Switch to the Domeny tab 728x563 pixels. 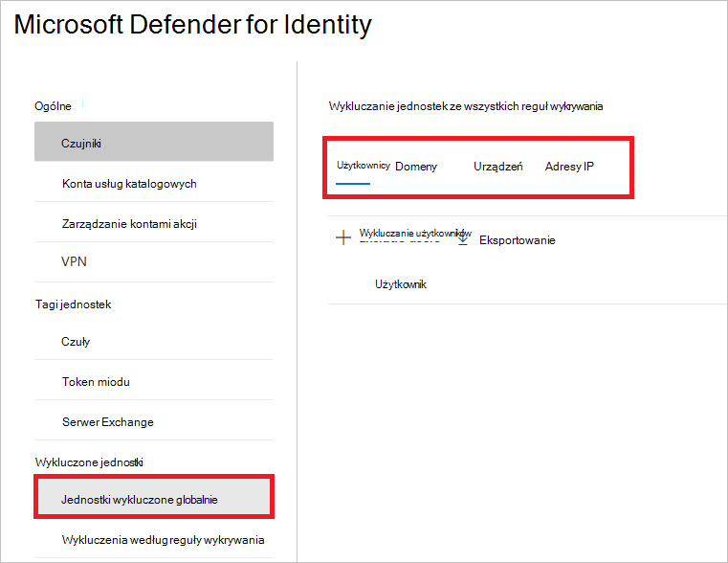click(416, 167)
